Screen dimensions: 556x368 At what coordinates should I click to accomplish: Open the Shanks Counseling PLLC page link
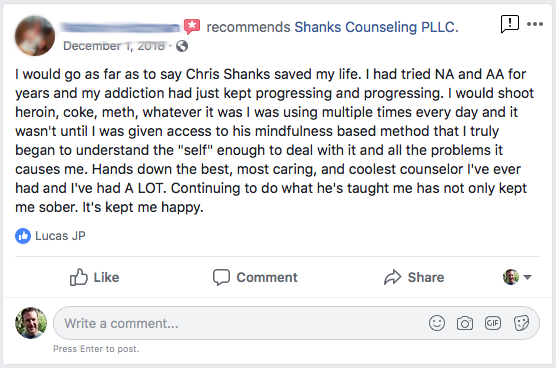[x=376, y=27]
